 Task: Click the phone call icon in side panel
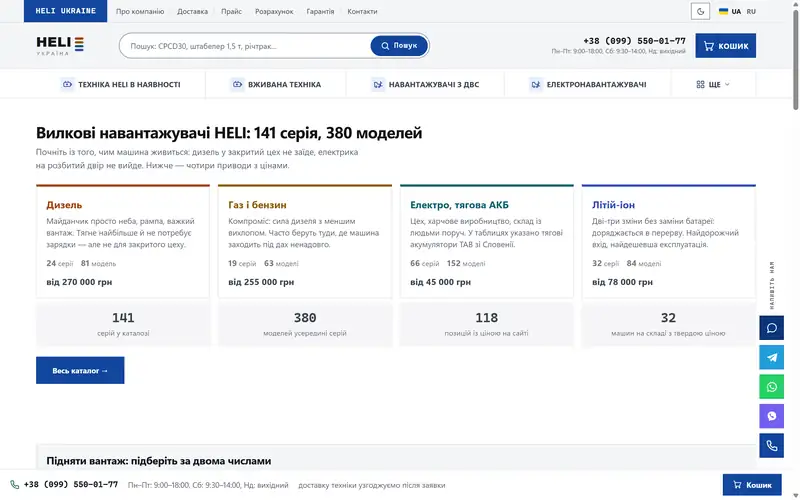[771, 446]
